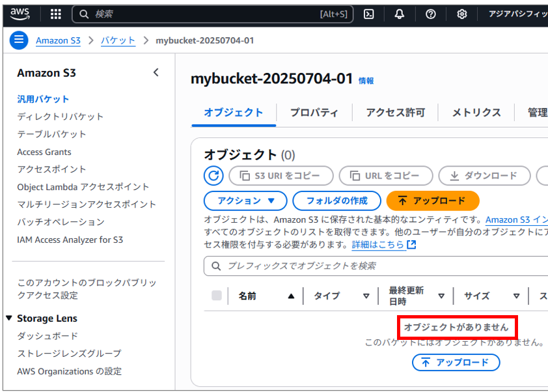Open バッチオペレーション in the sidebar
The width and height of the screenshot is (548, 392).
61,222
